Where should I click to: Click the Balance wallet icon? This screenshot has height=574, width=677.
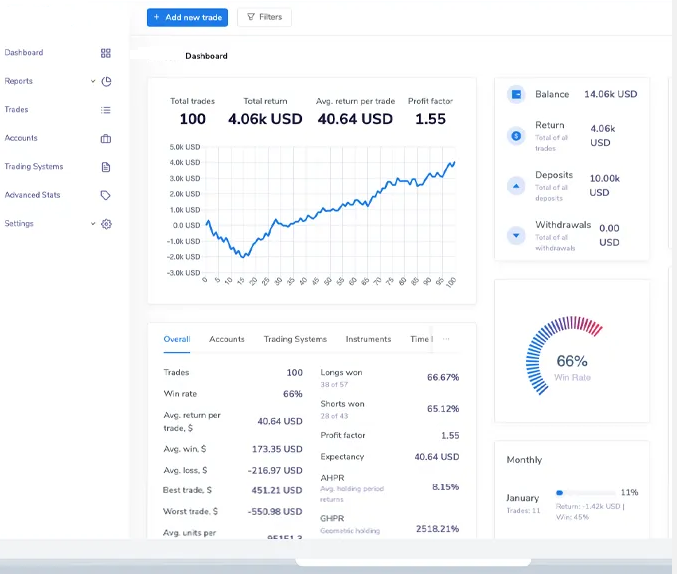516,94
